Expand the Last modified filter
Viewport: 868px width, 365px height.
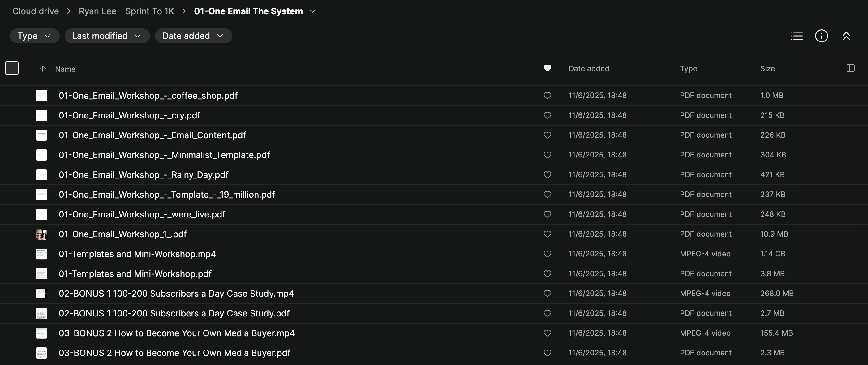[107, 36]
